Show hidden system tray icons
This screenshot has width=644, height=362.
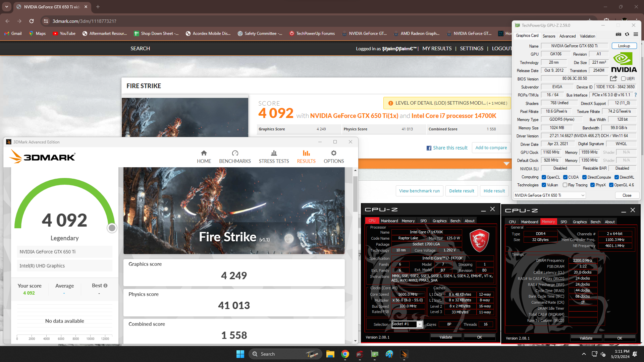tap(584, 354)
